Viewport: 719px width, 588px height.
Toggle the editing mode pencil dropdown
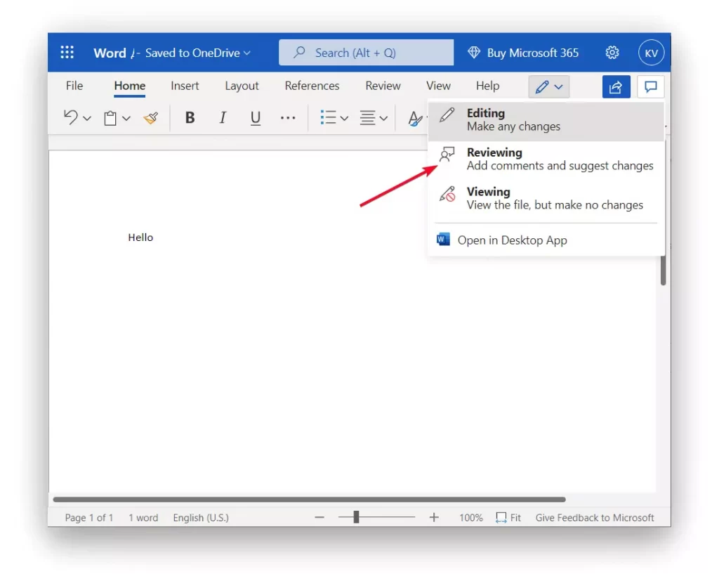(x=549, y=86)
